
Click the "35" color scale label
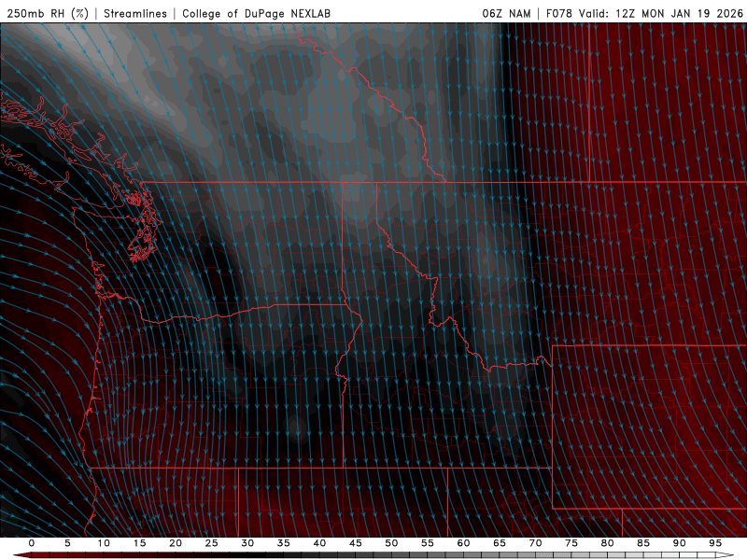(x=284, y=543)
